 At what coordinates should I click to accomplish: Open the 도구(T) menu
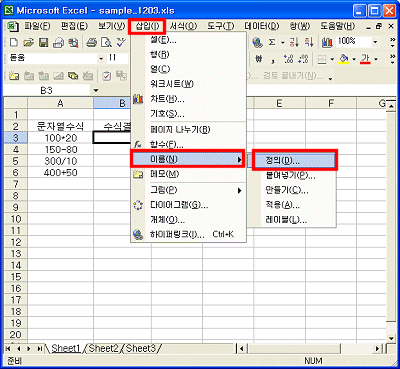point(220,26)
